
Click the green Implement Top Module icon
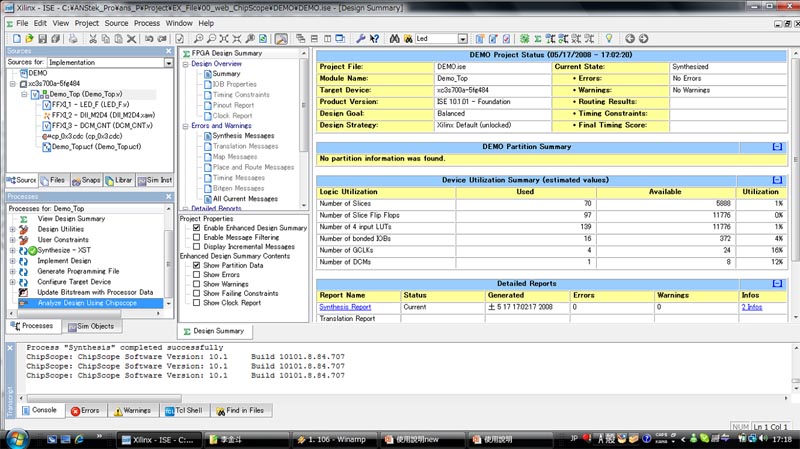[x=524, y=39]
